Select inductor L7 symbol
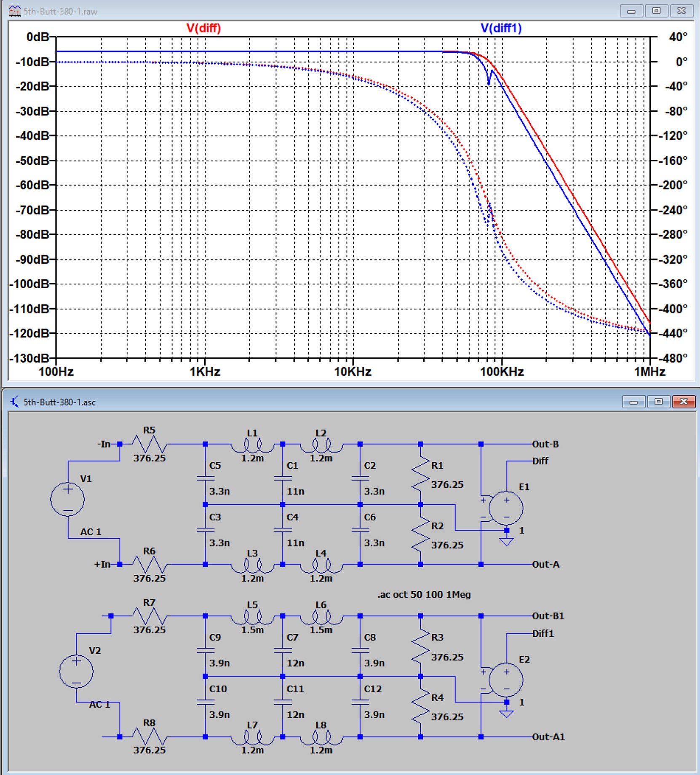The width and height of the screenshot is (700, 775). (x=252, y=737)
